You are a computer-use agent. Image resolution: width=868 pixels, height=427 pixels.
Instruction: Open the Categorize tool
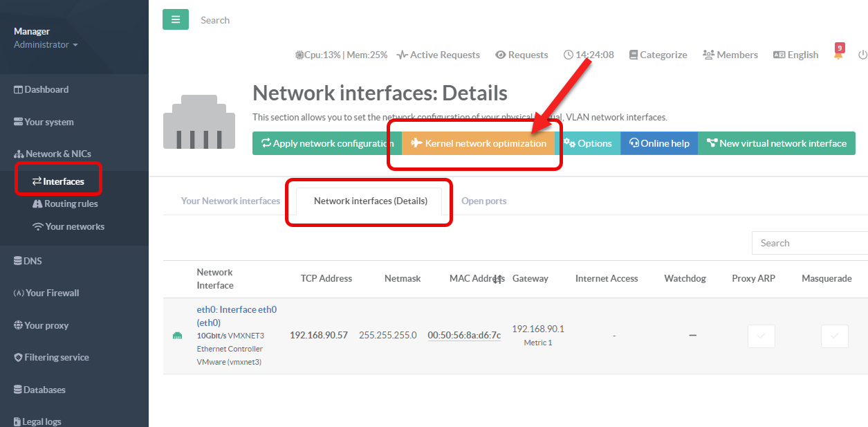658,55
